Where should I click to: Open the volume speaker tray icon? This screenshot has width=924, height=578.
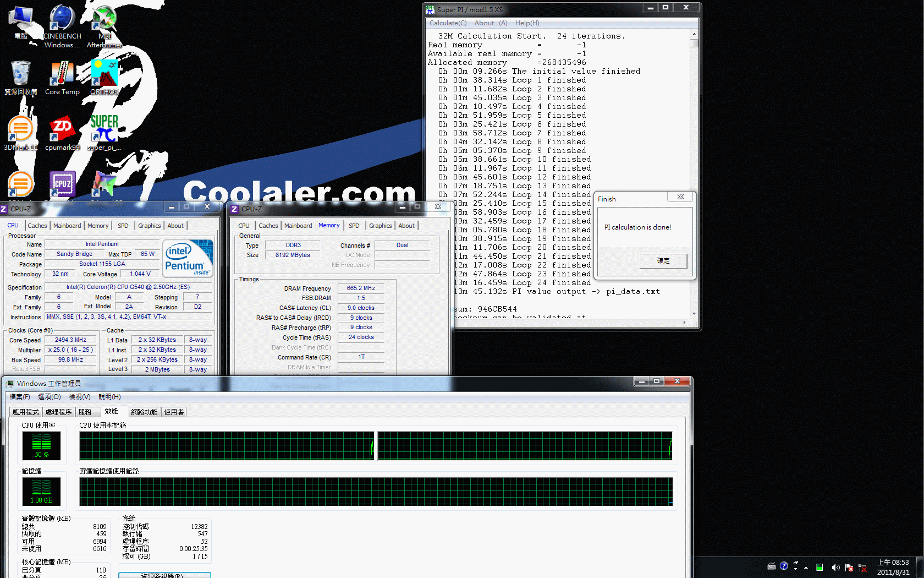[835, 568]
